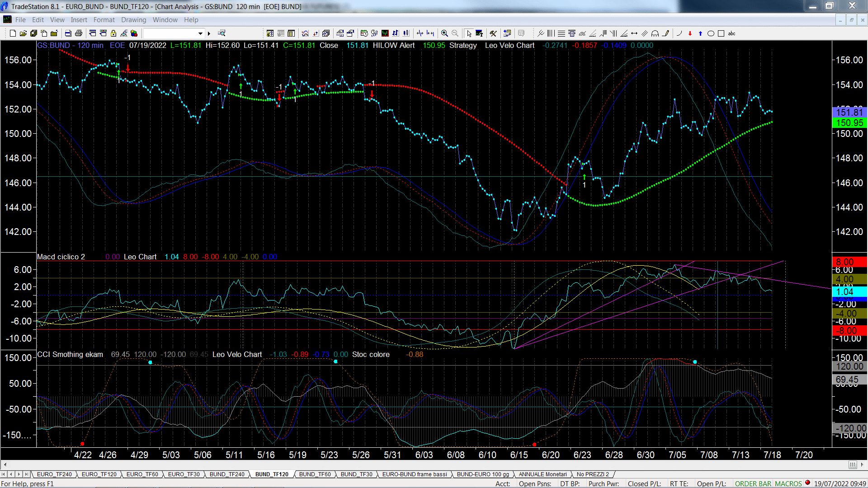
Task: Create a new window with the blank page icon
Action: pos(13,33)
